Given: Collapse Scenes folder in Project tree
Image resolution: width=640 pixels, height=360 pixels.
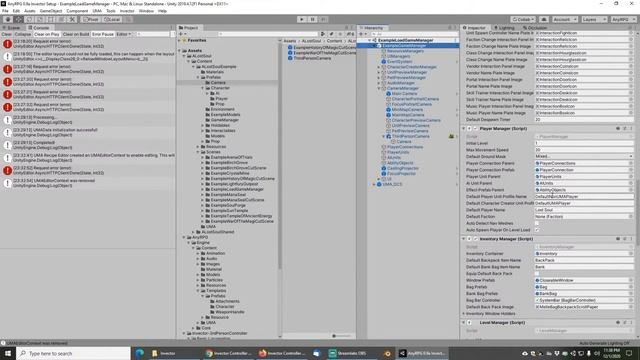Looking at the screenshot, I should [x=198, y=152].
